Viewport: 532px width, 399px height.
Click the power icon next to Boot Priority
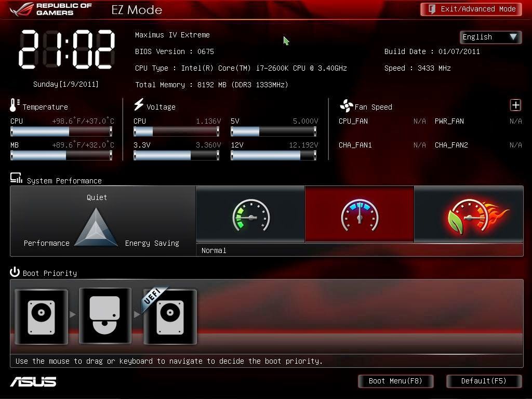tap(15, 272)
